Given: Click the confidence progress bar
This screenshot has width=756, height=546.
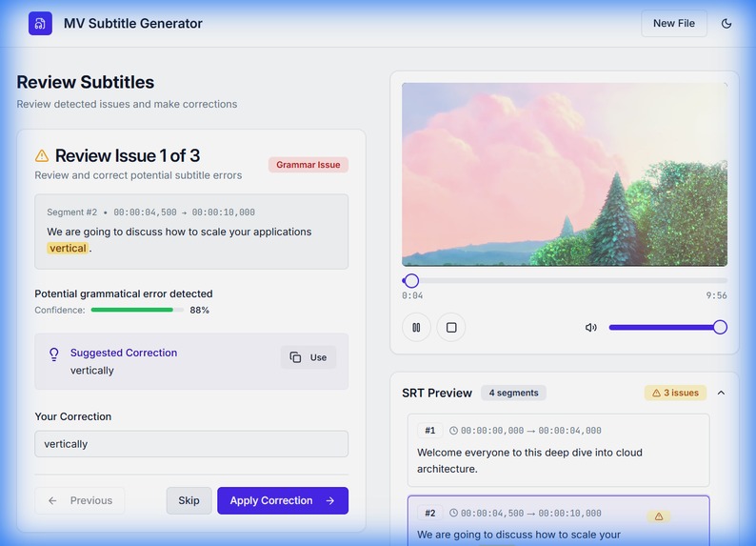Looking at the screenshot, I should (137, 310).
